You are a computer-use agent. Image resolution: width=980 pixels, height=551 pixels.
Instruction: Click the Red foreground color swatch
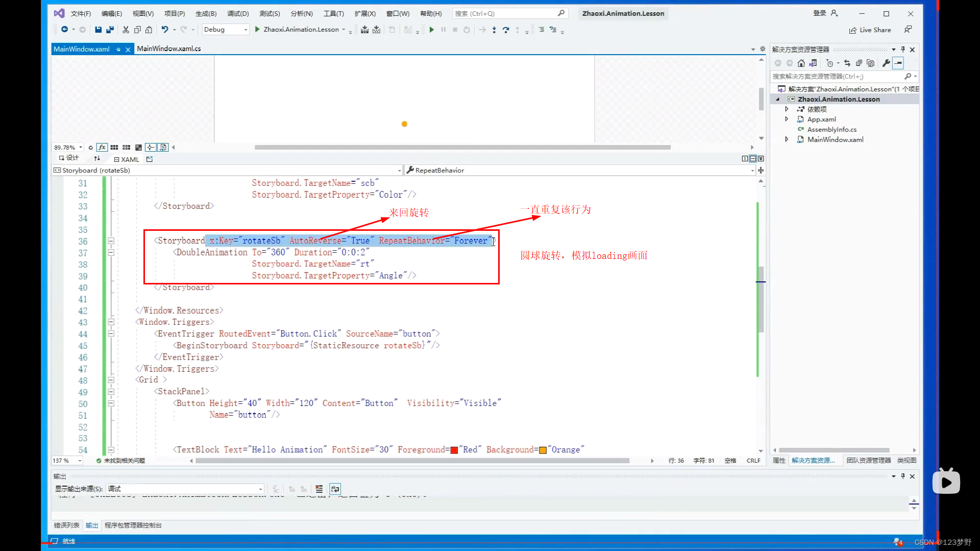coord(454,450)
